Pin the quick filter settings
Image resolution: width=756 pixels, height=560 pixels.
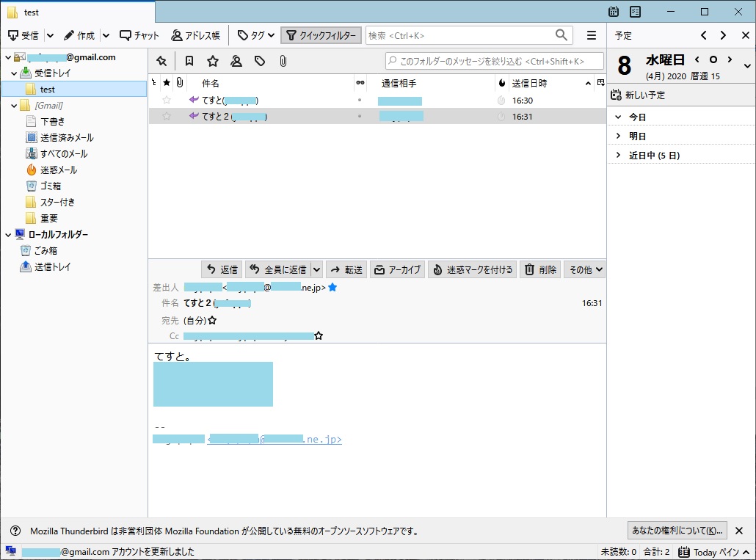[161, 61]
